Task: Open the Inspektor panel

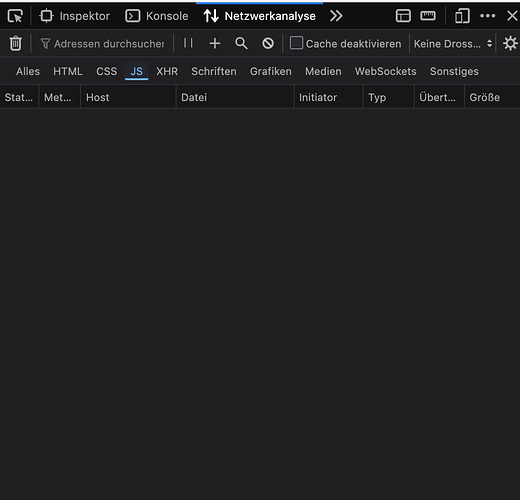Action: click(x=74, y=16)
